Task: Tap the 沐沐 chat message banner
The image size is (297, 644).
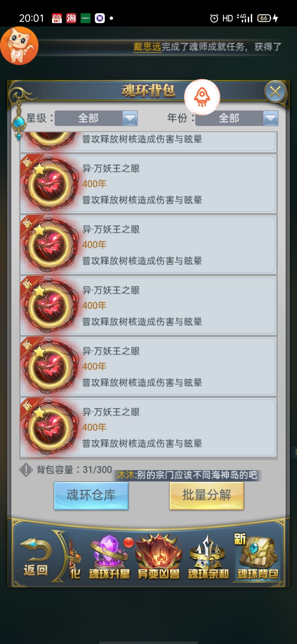Action: (187, 475)
